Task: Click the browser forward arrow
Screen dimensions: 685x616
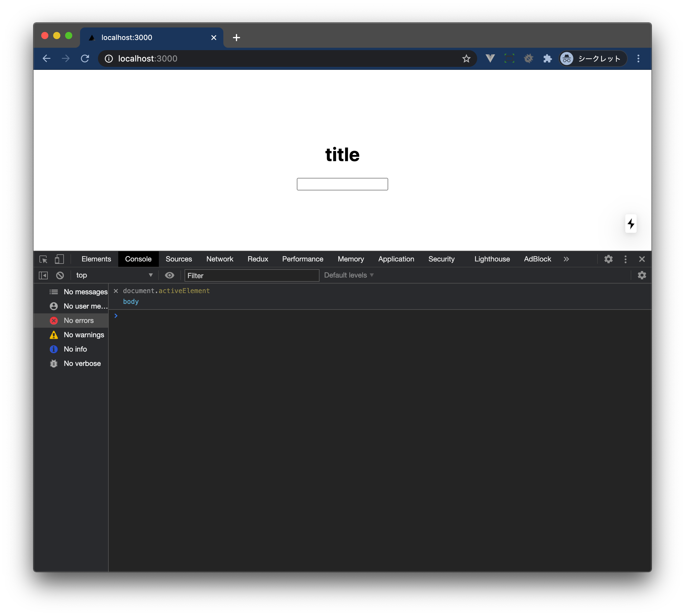Action: (66, 58)
